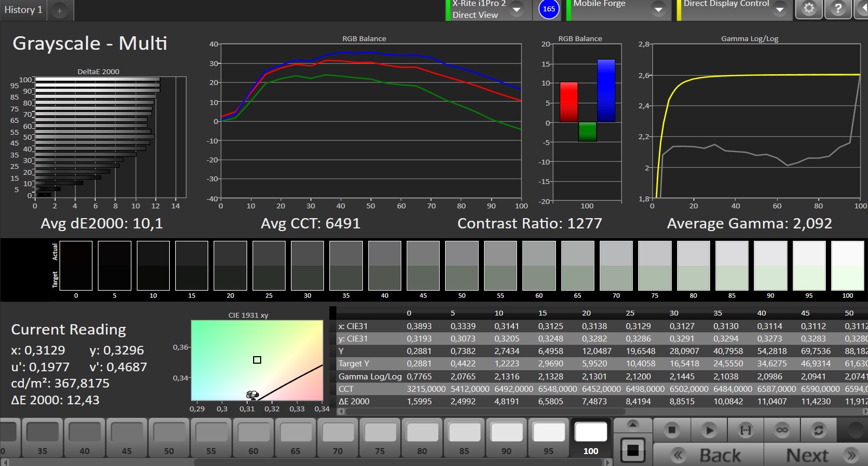Open the X-Rite i1Pro 2 meter dropdown
The image size is (868, 466).
click(x=517, y=10)
